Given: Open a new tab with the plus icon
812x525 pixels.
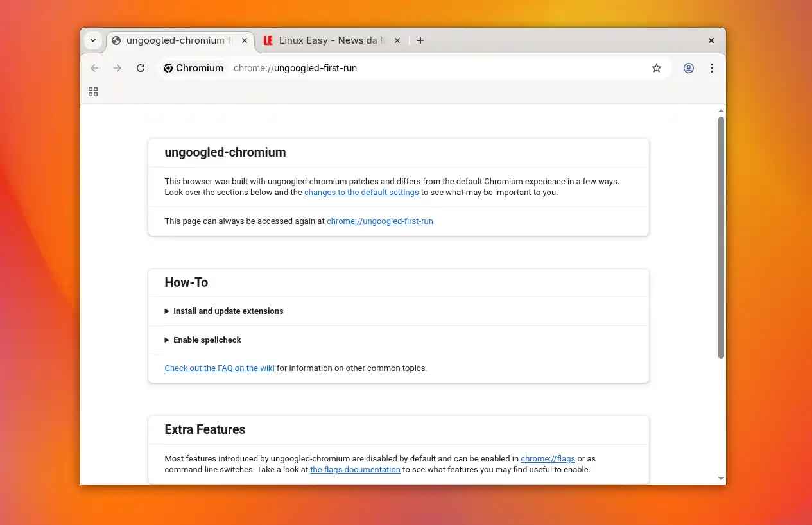Looking at the screenshot, I should pyautogui.click(x=420, y=40).
